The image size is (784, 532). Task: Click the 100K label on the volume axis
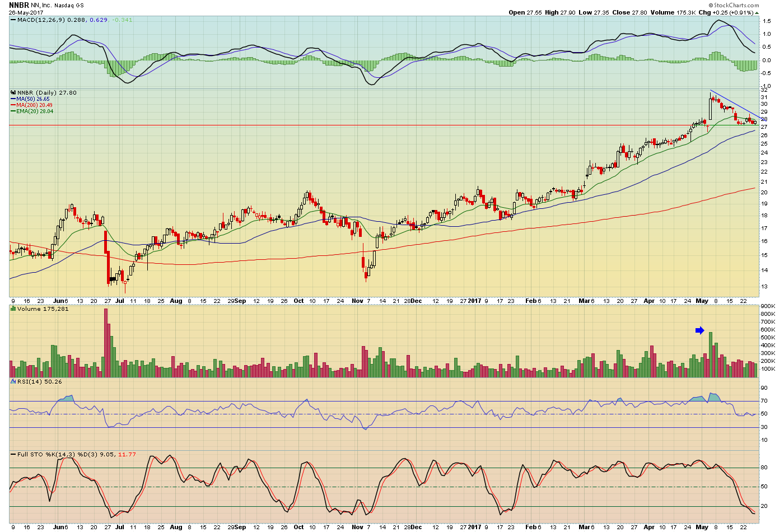tap(767, 369)
